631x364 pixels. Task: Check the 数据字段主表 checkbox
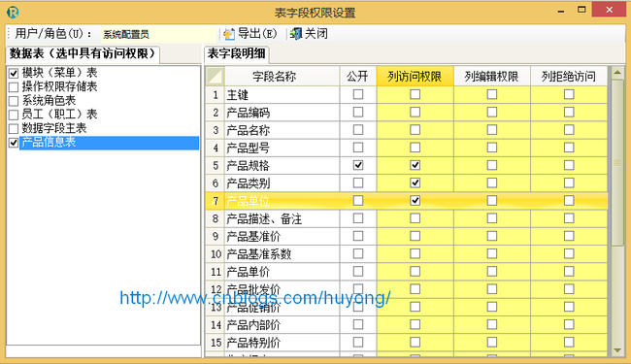tap(14, 129)
